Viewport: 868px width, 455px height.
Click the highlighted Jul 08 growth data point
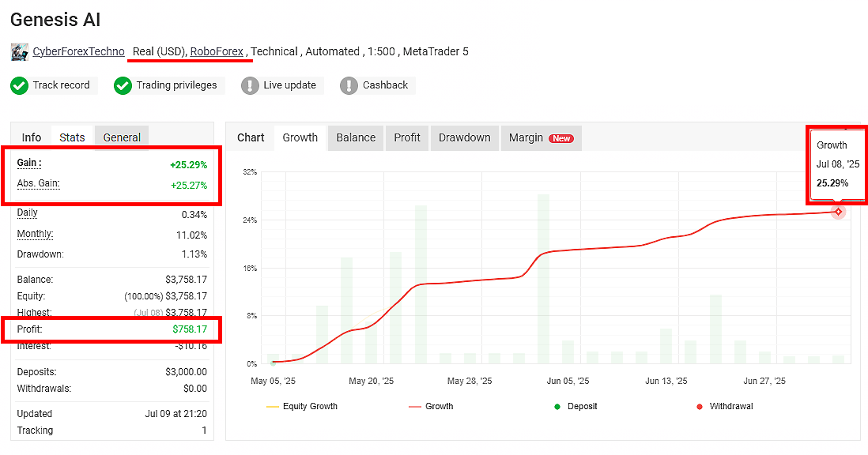point(838,212)
